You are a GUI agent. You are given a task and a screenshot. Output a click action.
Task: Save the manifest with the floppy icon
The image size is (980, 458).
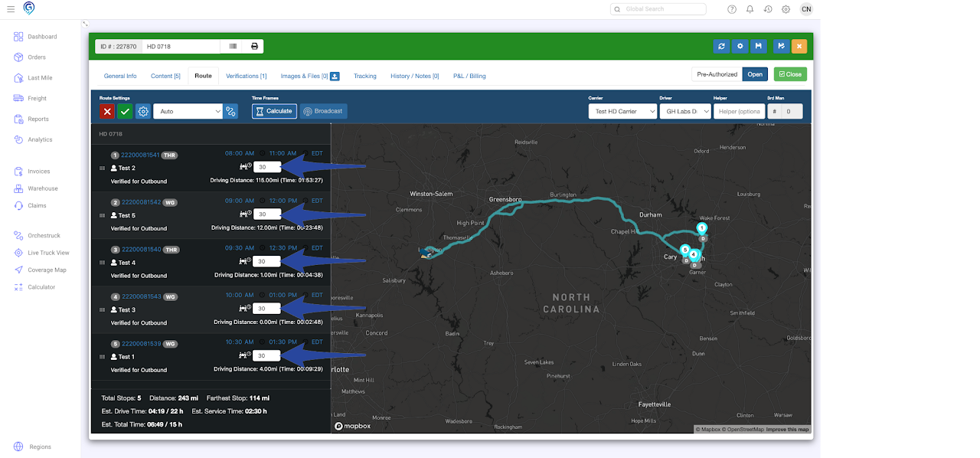tap(758, 46)
